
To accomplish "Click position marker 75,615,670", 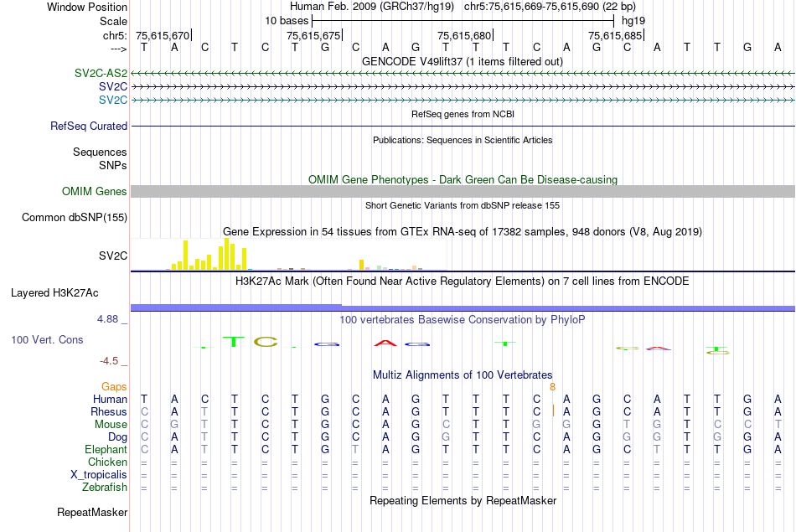I will coord(163,35).
